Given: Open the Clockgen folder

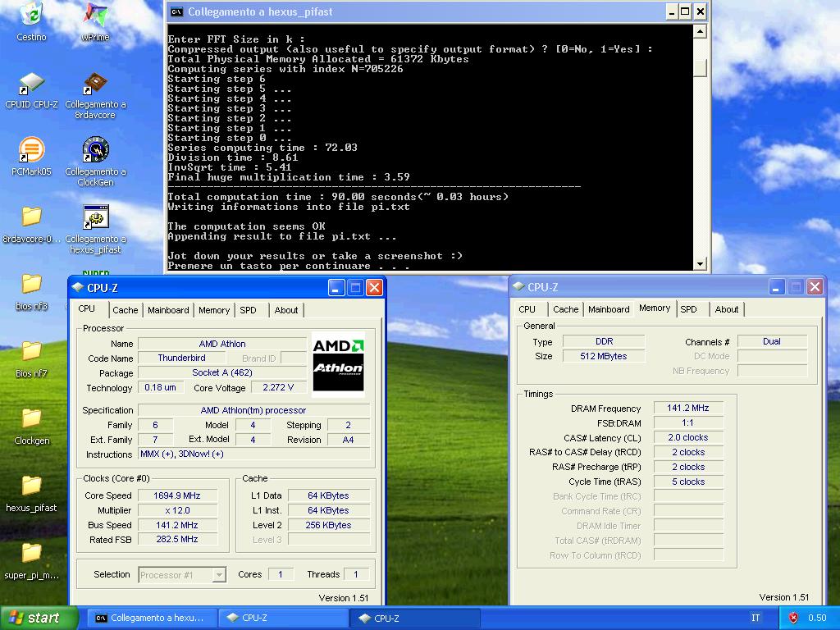Looking at the screenshot, I should [x=31, y=427].
